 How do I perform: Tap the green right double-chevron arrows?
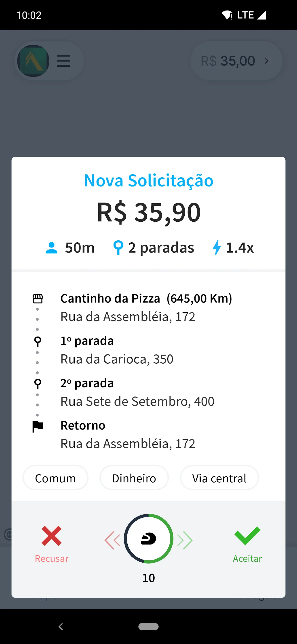pyautogui.click(x=185, y=540)
